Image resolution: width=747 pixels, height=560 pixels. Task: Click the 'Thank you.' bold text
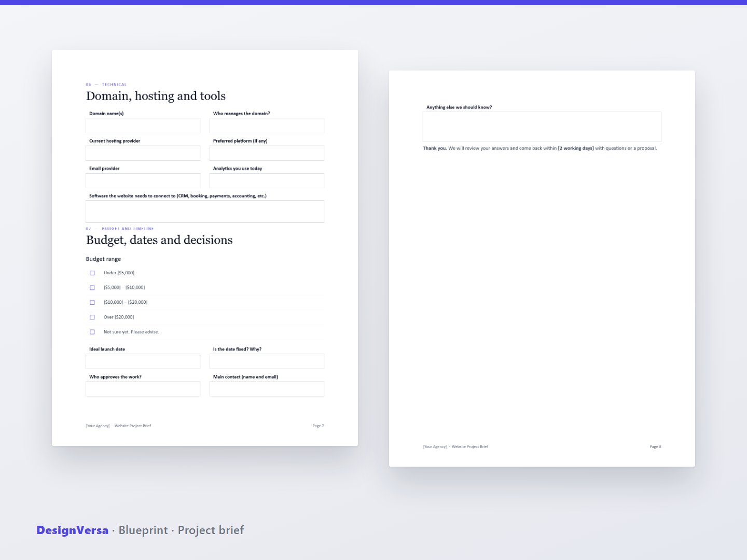(435, 148)
